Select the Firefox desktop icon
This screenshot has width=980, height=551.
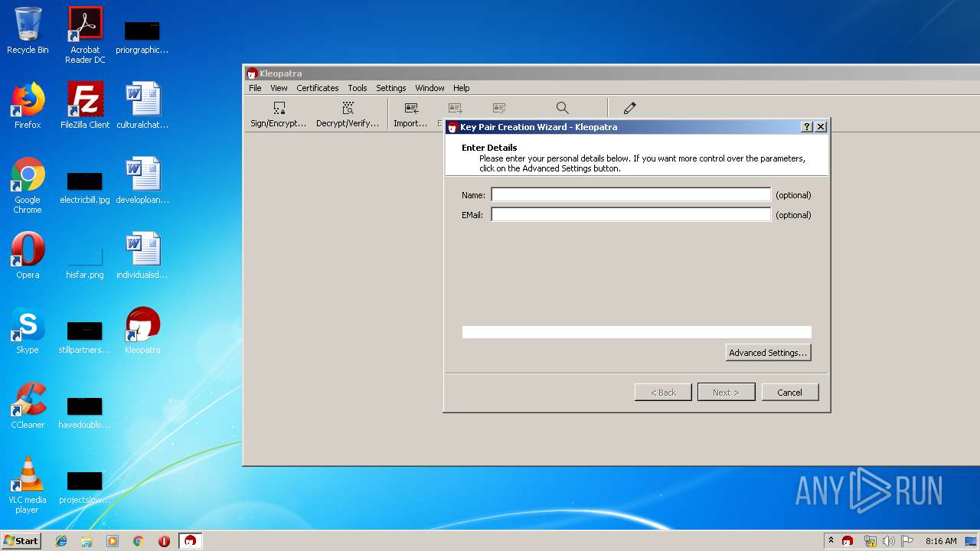coord(28,106)
